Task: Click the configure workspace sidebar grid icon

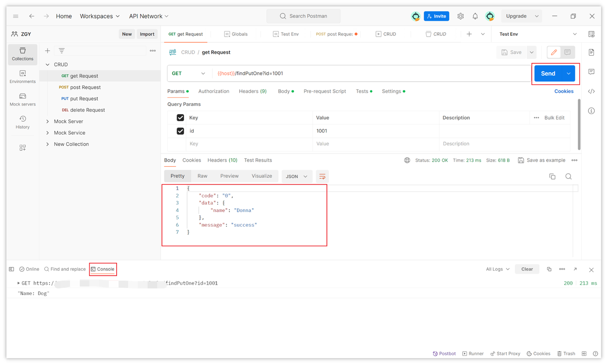Action: tap(23, 148)
